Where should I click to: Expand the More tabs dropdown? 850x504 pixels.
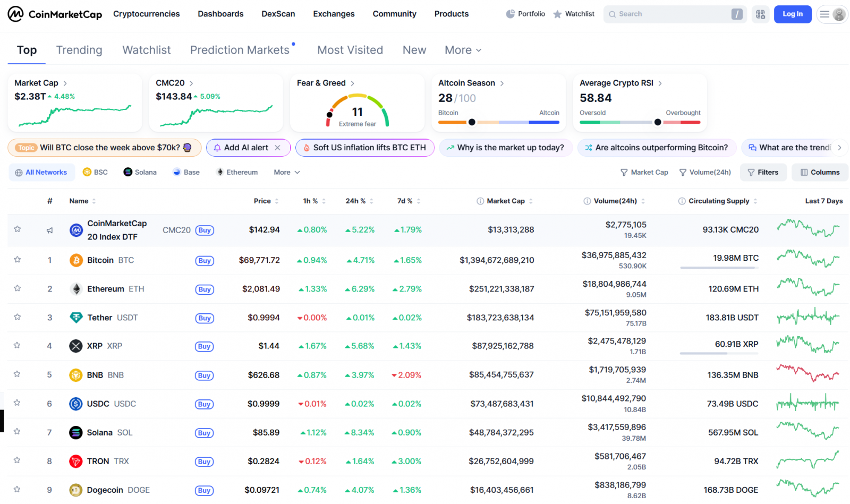[461, 49]
